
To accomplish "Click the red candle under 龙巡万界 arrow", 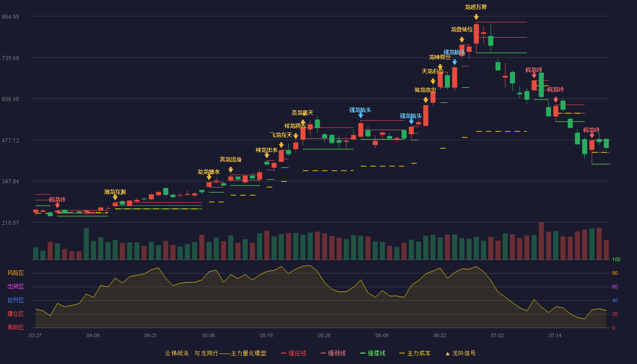I will coord(476,34).
